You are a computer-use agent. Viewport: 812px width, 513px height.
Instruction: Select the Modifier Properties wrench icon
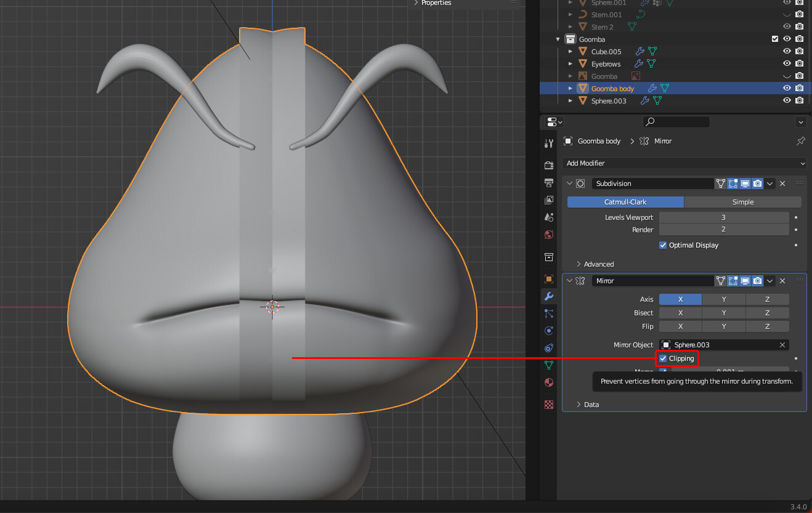click(x=548, y=296)
